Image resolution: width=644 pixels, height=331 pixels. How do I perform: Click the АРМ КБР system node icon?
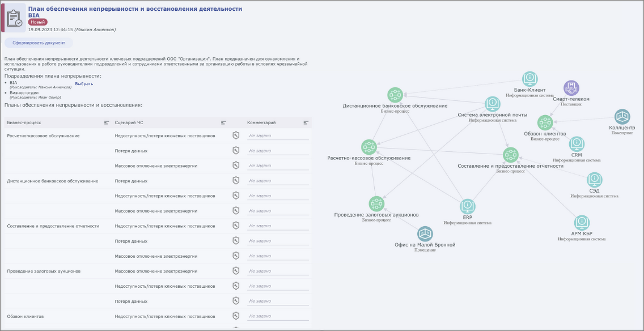point(582,222)
